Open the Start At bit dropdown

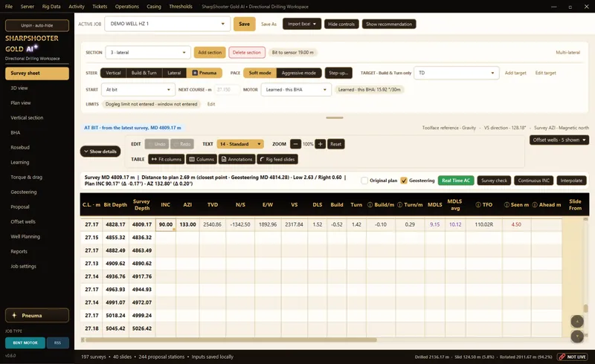pos(138,89)
